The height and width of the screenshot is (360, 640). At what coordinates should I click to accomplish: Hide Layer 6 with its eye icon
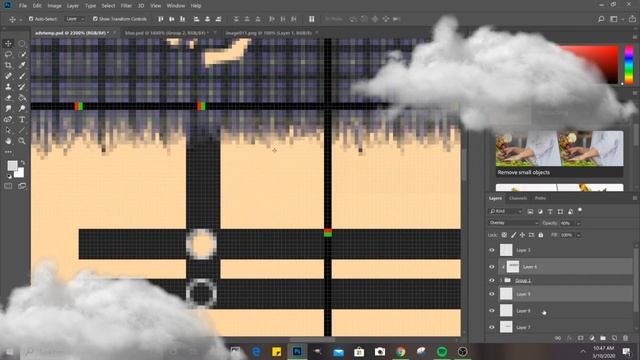tap(492, 267)
